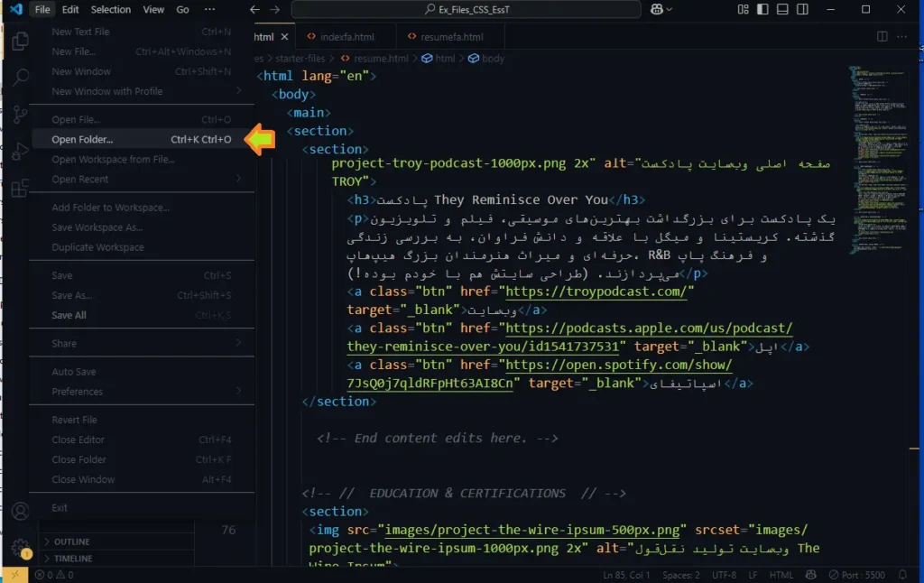Click the Customize Layout icon
The image size is (924, 583).
(744, 9)
